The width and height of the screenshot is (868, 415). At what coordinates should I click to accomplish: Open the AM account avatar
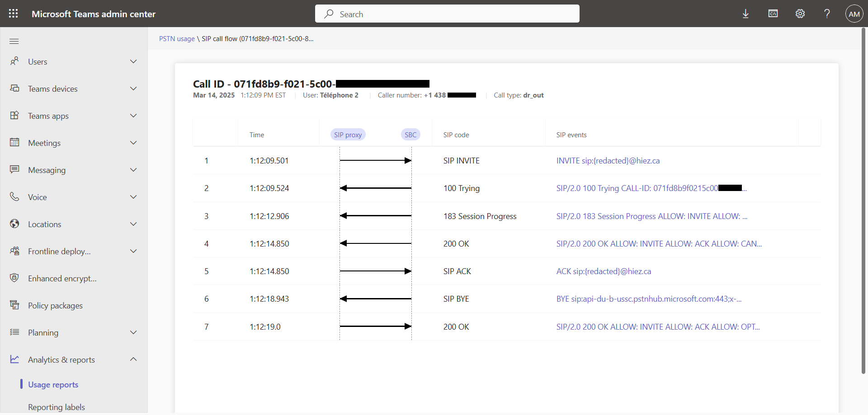pyautogui.click(x=854, y=14)
